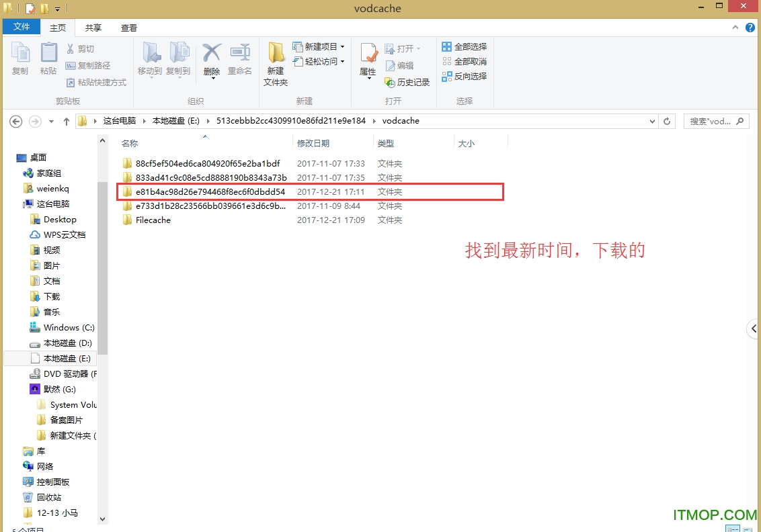Image resolution: width=761 pixels, height=532 pixels.
Task: Click the Copy ribbon icon
Action: 20,58
